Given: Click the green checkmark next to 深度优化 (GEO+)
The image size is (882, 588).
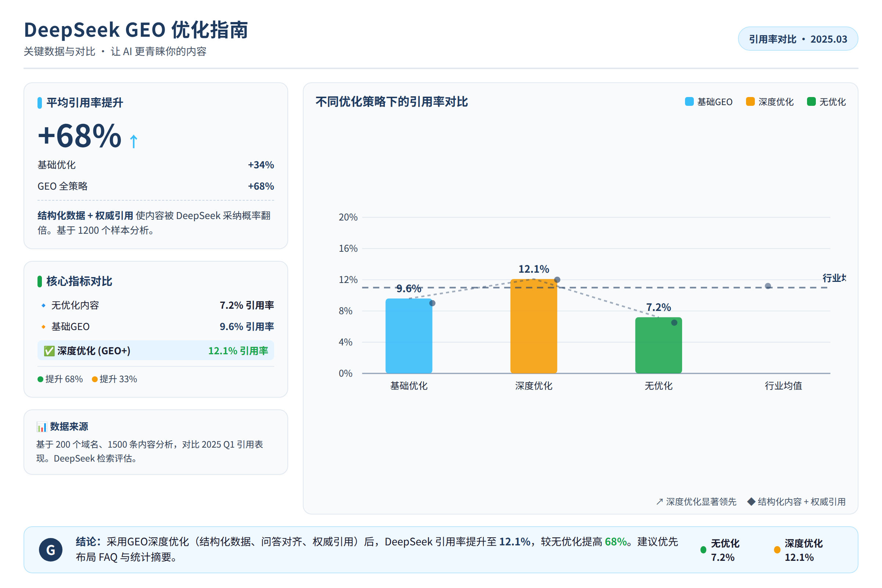Looking at the screenshot, I should tap(49, 351).
